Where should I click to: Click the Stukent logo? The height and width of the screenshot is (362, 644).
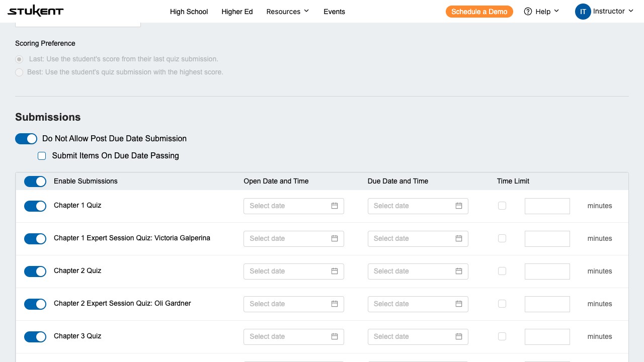[35, 12]
